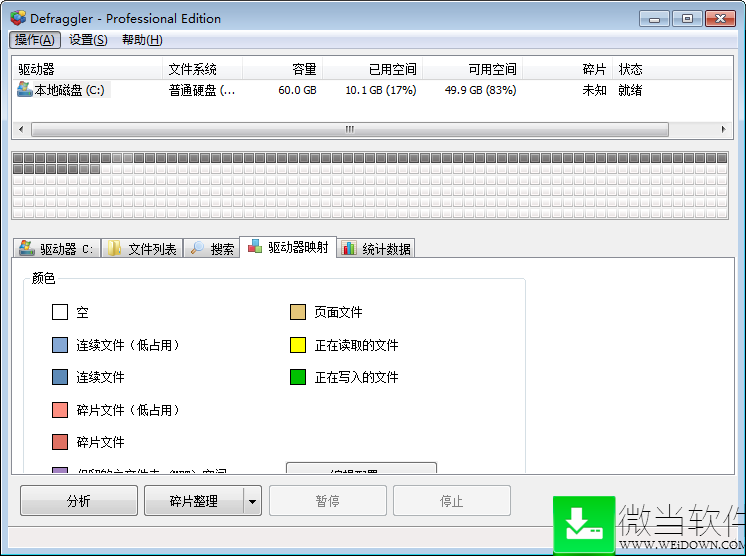Switch to the 驱动器 C: tab
This screenshot has height=556, width=746.
[57, 248]
